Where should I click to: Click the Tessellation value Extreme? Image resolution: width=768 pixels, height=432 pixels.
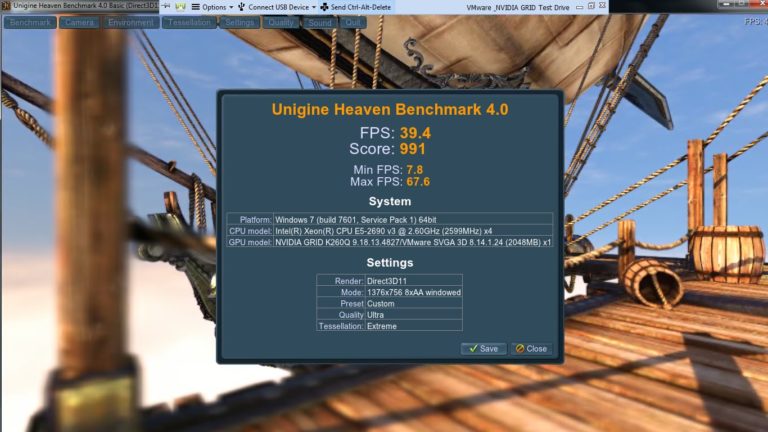(x=382, y=326)
